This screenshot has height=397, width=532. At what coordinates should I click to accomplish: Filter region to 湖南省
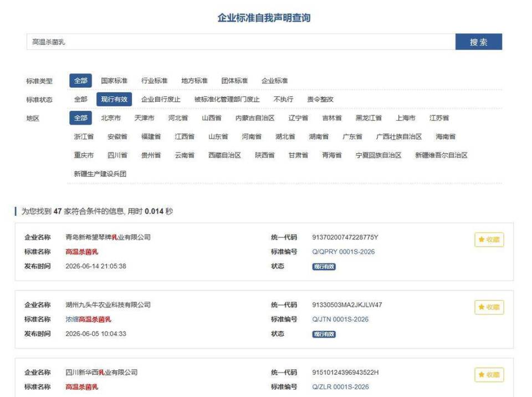[x=319, y=137]
